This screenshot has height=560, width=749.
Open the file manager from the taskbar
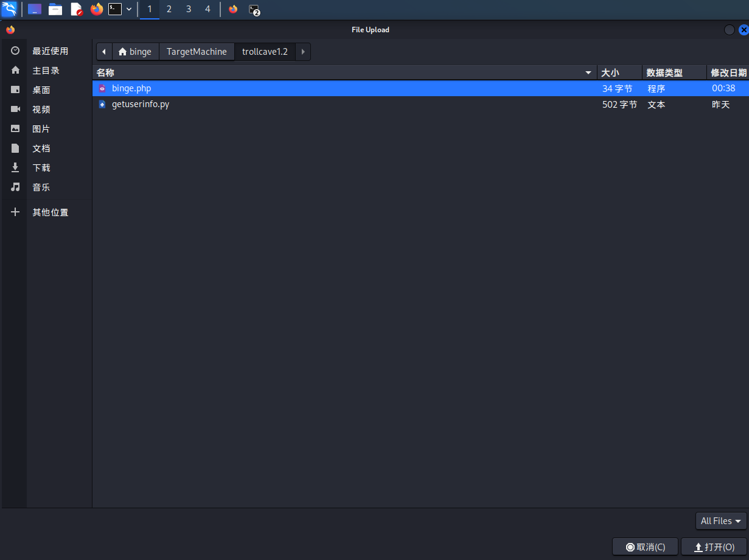coord(55,9)
